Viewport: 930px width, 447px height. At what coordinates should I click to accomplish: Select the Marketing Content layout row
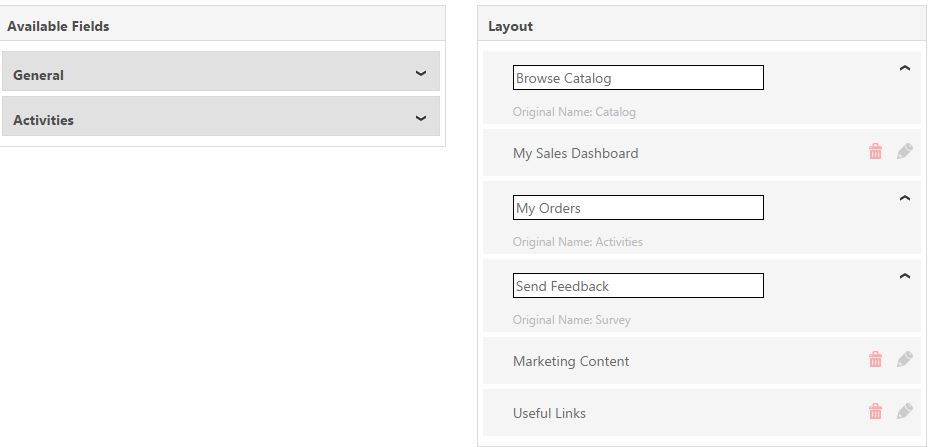(702, 361)
